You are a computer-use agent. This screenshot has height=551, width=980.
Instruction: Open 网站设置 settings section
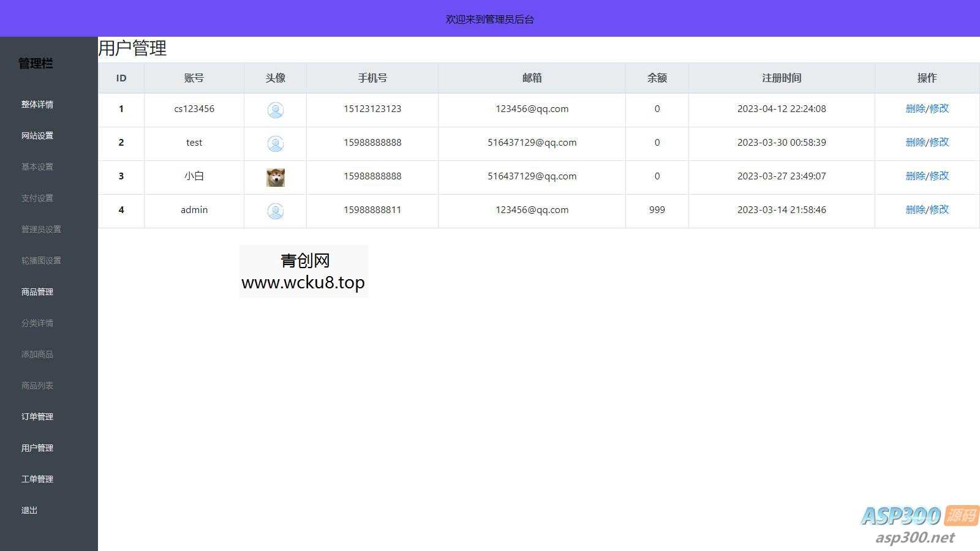click(38, 135)
